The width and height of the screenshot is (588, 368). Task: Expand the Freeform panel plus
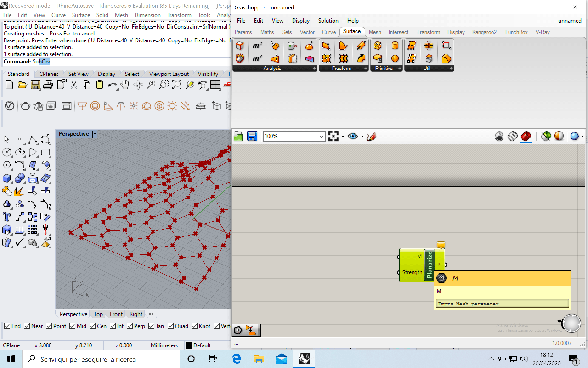coord(366,68)
